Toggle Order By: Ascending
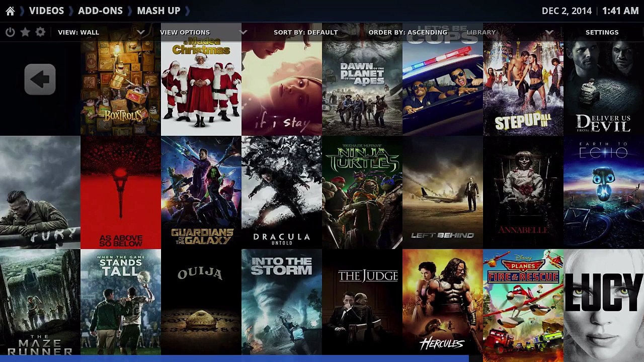 pyautogui.click(x=408, y=32)
